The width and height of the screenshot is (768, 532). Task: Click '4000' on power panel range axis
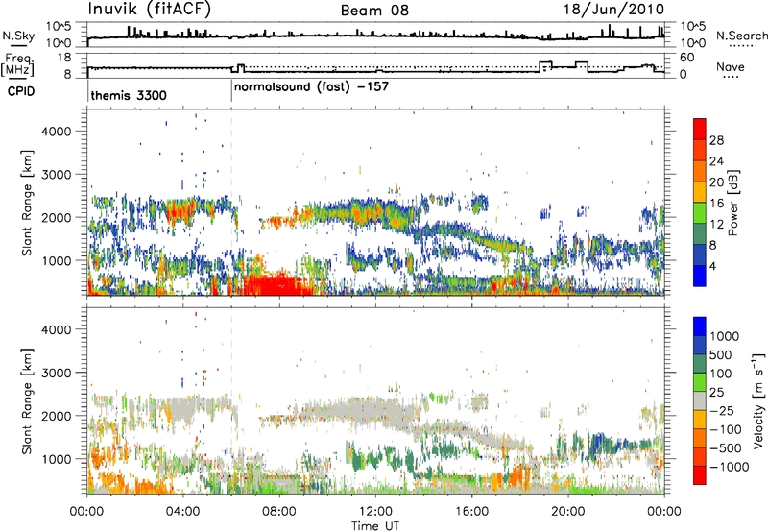tap(57, 132)
